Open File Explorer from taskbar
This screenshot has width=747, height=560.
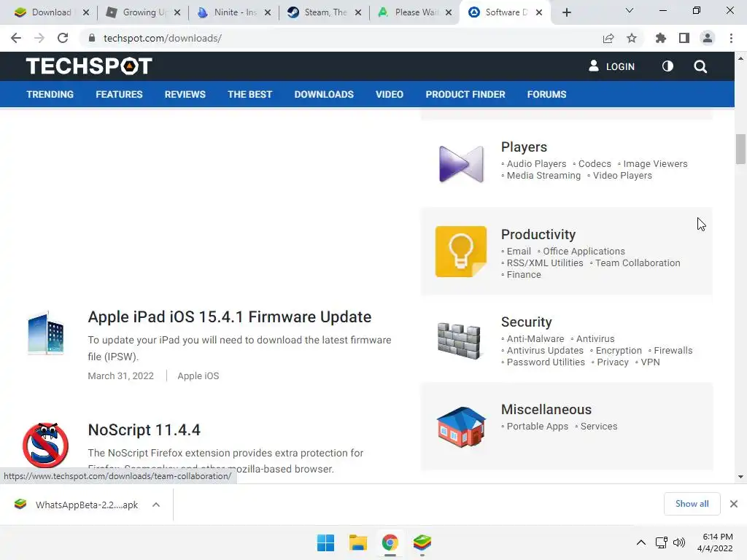coord(357,542)
